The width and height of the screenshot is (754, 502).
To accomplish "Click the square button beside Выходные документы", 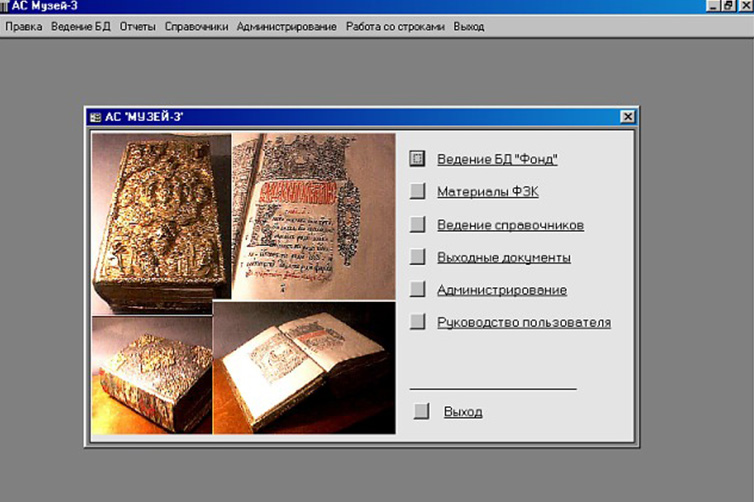I will click(x=418, y=257).
